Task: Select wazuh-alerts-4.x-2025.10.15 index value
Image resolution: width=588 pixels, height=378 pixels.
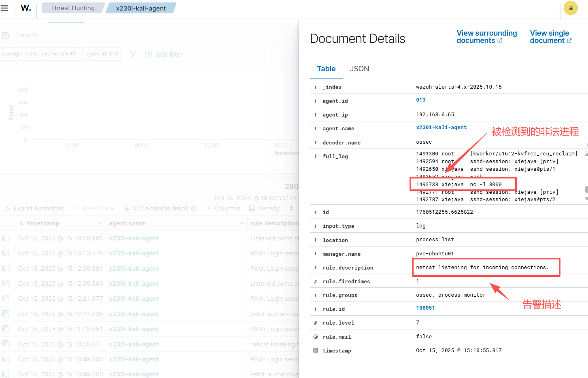Action: pyautogui.click(x=459, y=87)
